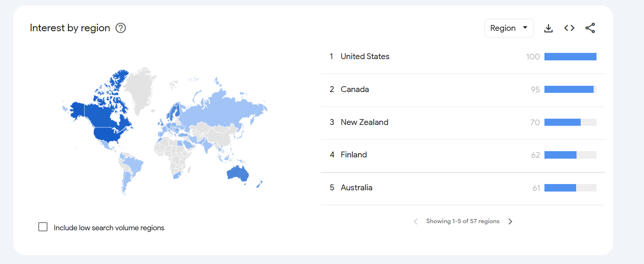Select Canada in the ranking list
The image size is (644, 264).
click(x=355, y=90)
